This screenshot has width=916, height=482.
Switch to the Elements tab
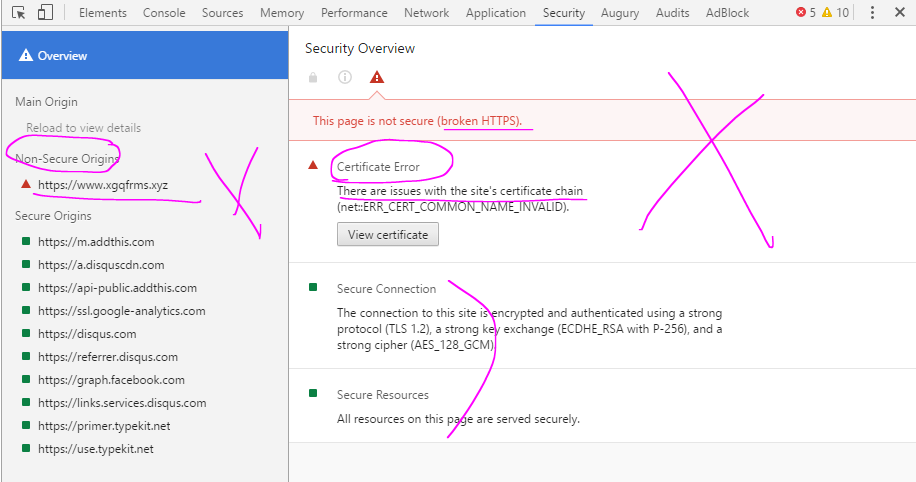(x=102, y=13)
